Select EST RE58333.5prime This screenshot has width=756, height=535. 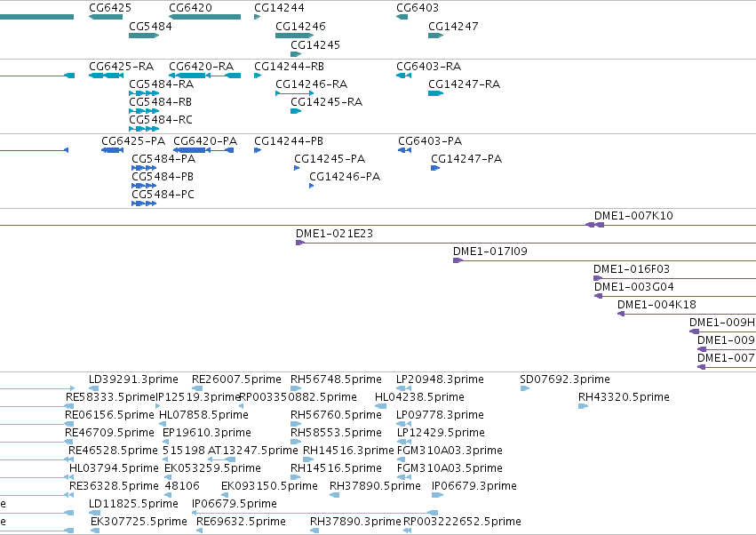(110, 397)
